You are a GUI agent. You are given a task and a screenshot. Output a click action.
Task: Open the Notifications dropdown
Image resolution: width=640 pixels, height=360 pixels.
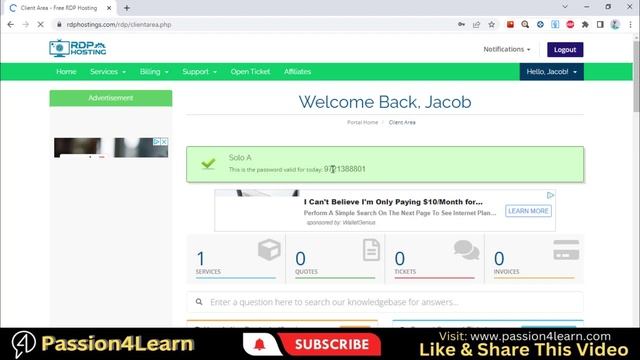coord(507,49)
